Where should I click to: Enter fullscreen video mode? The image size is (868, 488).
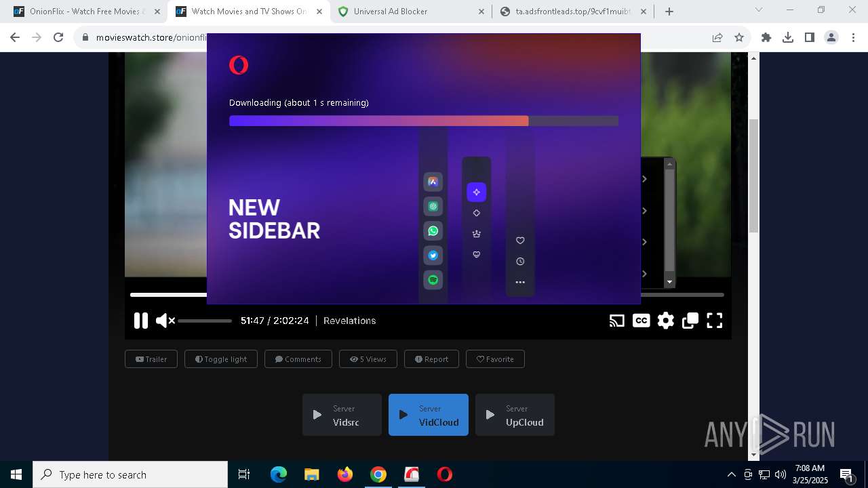[x=715, y=321]
